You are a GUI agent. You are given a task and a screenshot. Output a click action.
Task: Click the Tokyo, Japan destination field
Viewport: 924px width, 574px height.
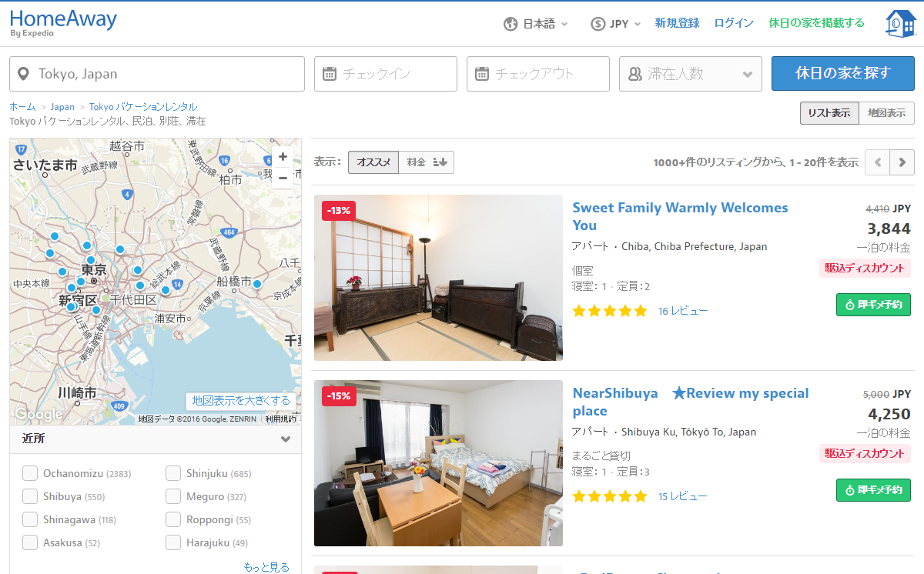click(x=157, y=74)
